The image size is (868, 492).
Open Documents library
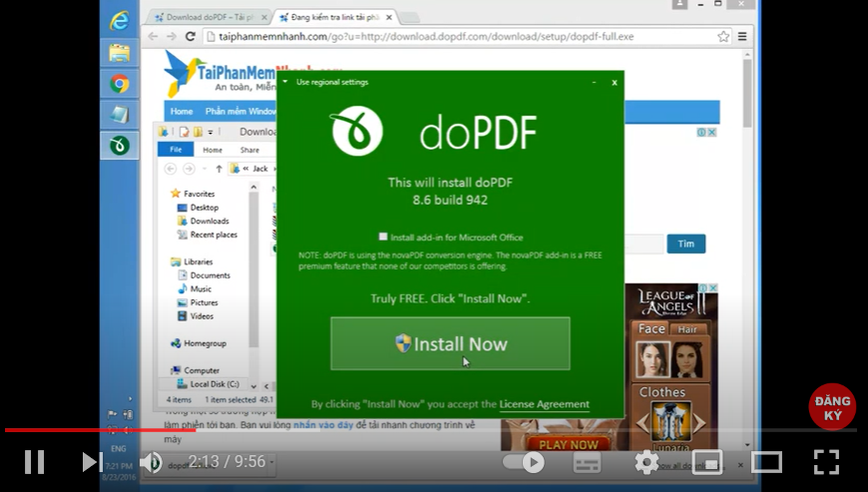(210, 275)
